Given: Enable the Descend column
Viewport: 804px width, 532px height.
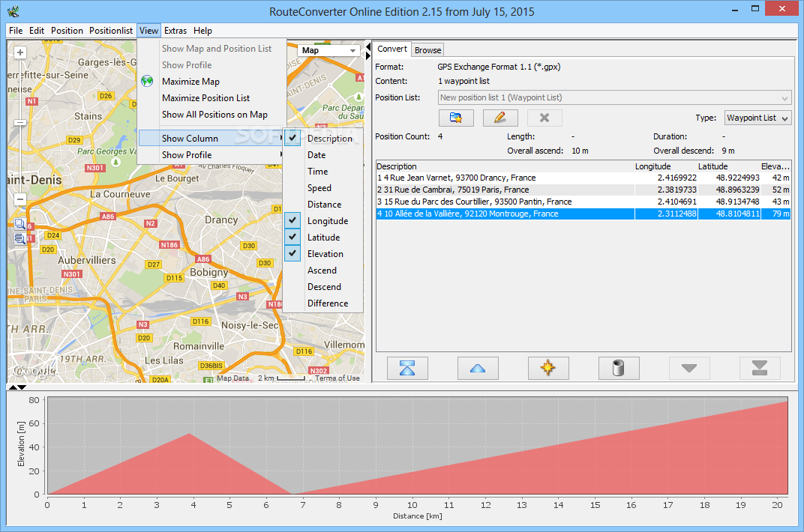Looking at the screenshot, I should 323,287.
